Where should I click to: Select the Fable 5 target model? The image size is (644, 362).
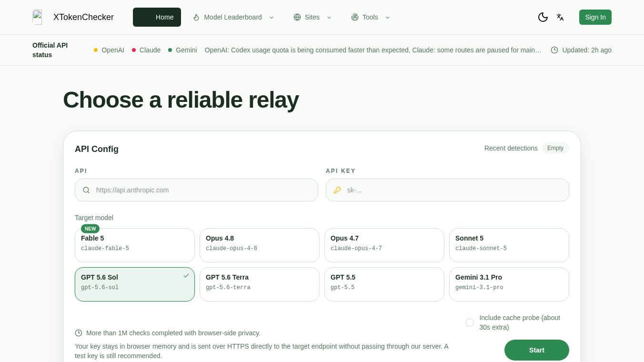click(135, 245)
